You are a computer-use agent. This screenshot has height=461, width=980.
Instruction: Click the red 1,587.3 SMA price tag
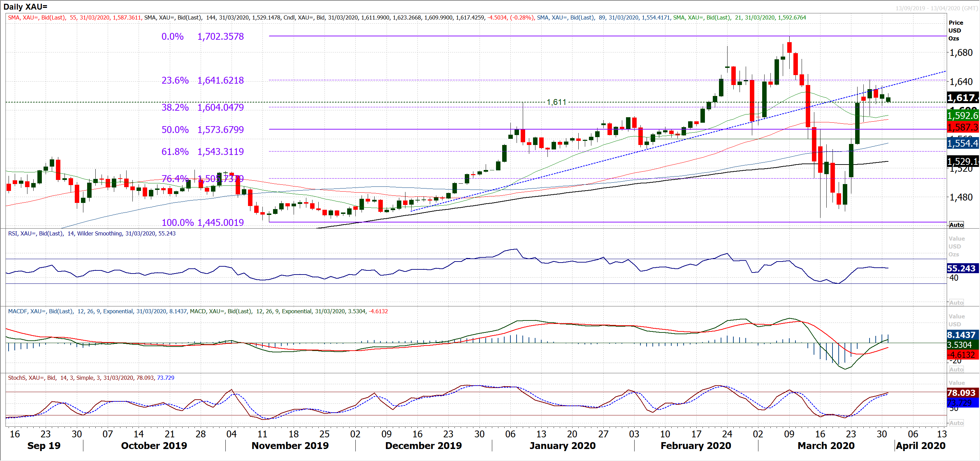click(962, 127)
